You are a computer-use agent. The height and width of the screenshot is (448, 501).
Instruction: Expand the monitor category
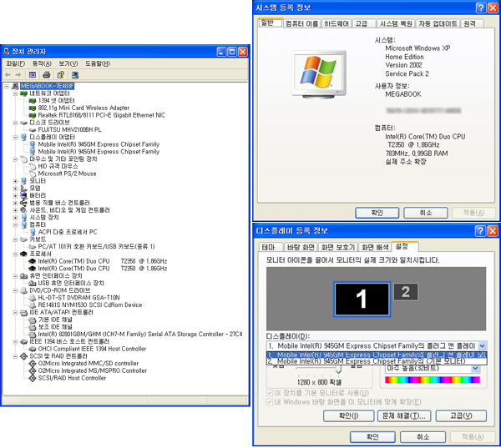tap(15, 181)
